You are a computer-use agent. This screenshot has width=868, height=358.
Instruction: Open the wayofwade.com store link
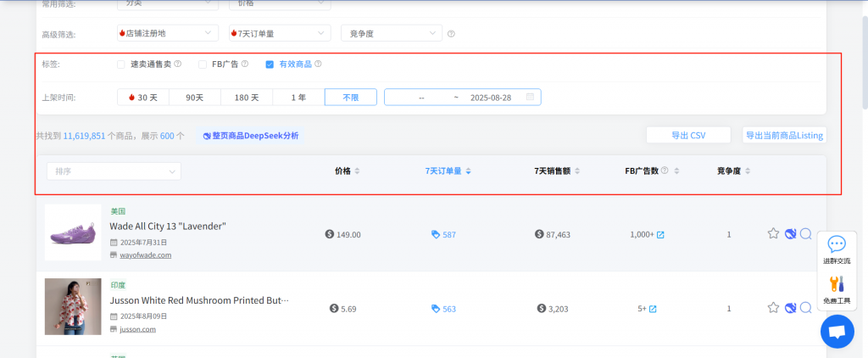point(146,255)
